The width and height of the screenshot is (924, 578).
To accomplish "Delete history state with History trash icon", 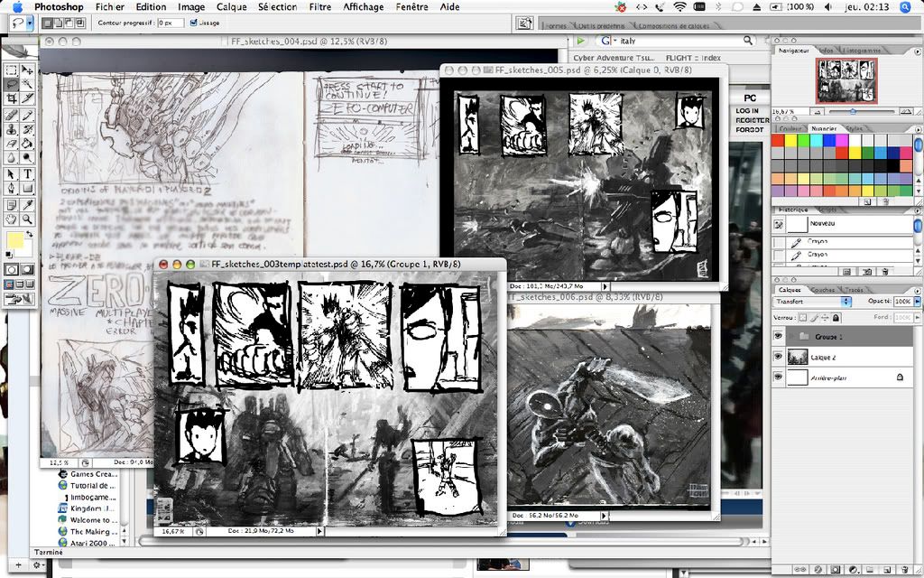I will point(884,272).
